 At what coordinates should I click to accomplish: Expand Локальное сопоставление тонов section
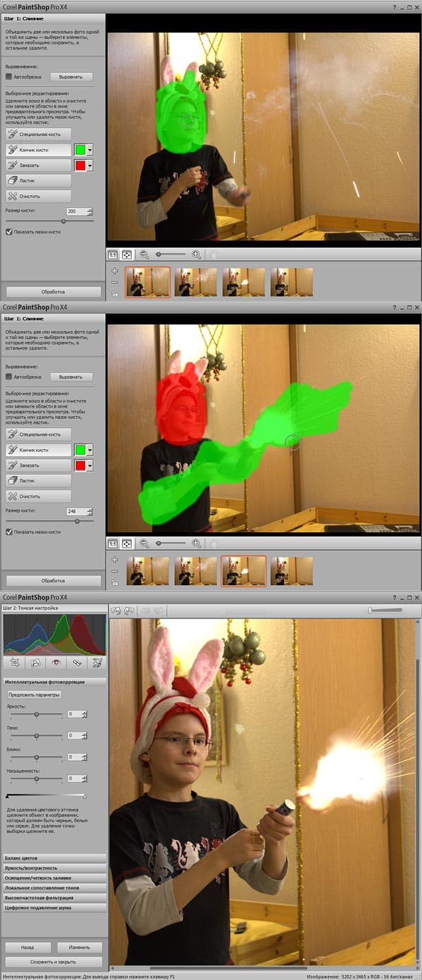tap(54, 887)
